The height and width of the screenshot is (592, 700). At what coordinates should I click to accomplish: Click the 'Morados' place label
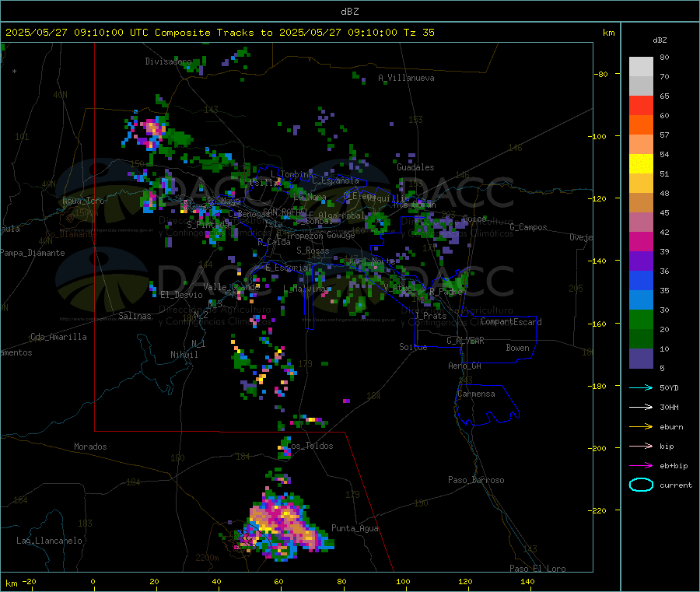point(90,447)
